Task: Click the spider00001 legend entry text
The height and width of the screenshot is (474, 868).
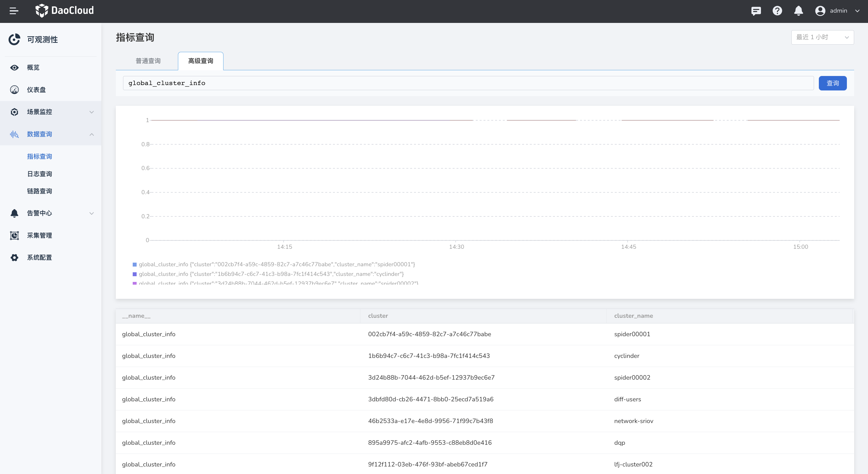Action: pos(277,264)
